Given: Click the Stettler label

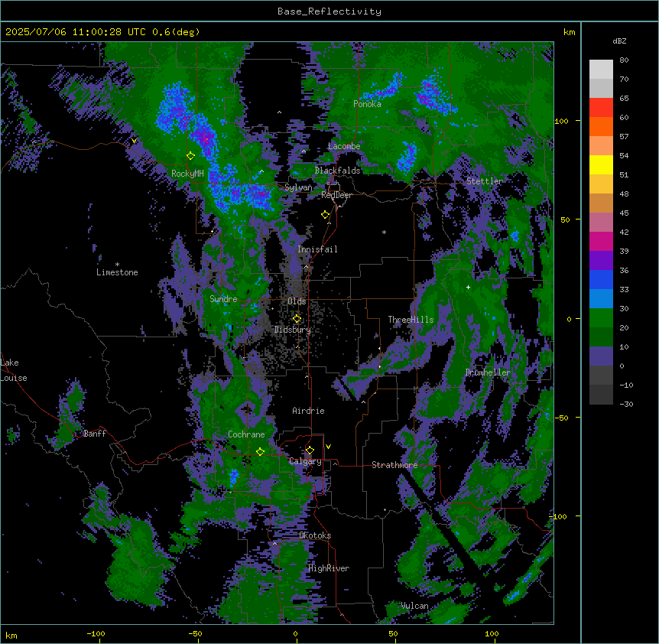Looking at the screenshot, I should click(484, 181).
